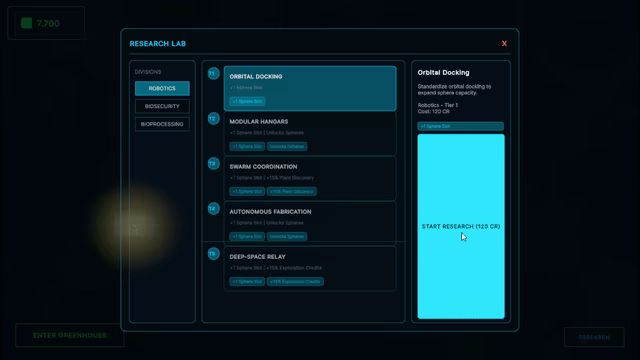
Task: Click the T3 tier badge icon
Action: pos(213,164)
